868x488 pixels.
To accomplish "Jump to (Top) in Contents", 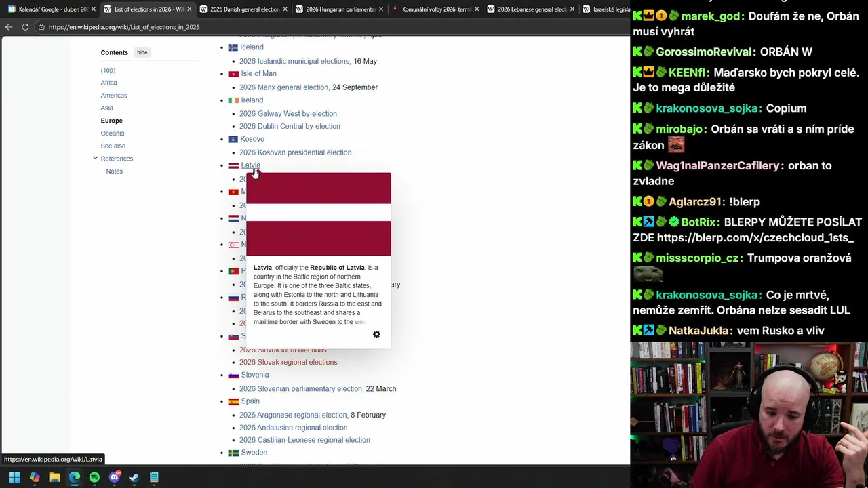I will (108, 70).
